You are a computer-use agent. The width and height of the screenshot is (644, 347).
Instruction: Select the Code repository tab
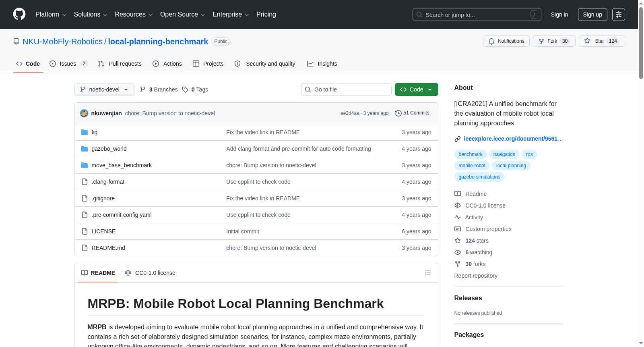[28, 64]
